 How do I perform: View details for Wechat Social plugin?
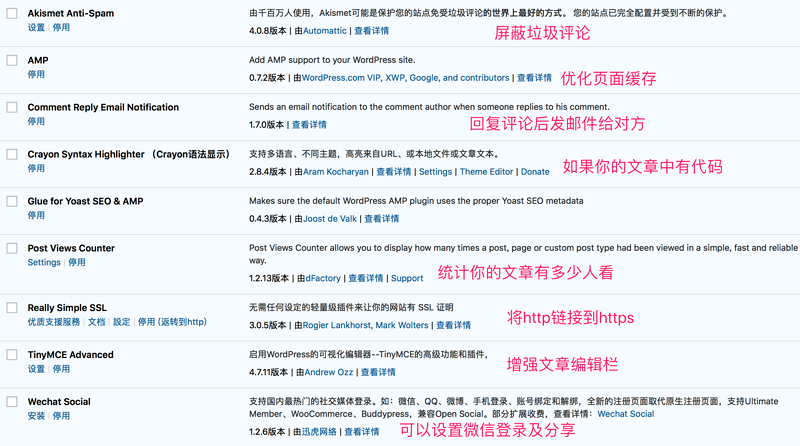[x=362, y=432]
